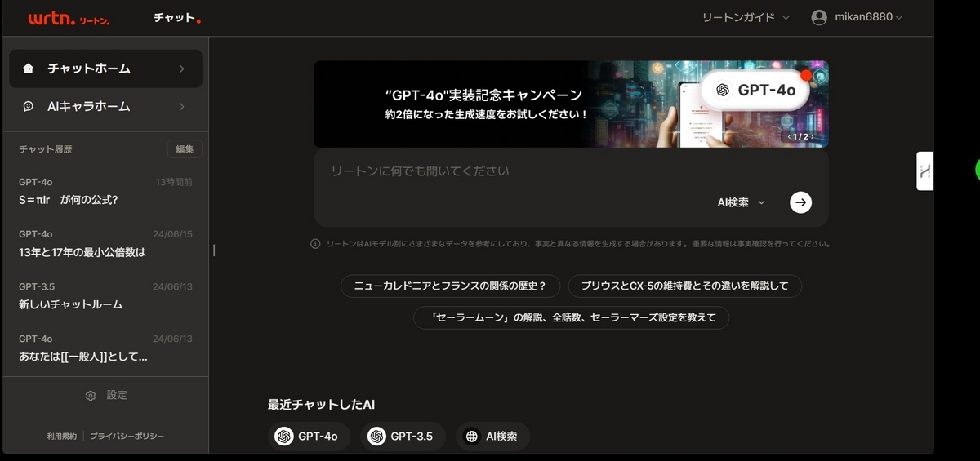Click the wrtn logo
The height and width of the screenshot is (461, 980).
(69, 18)
